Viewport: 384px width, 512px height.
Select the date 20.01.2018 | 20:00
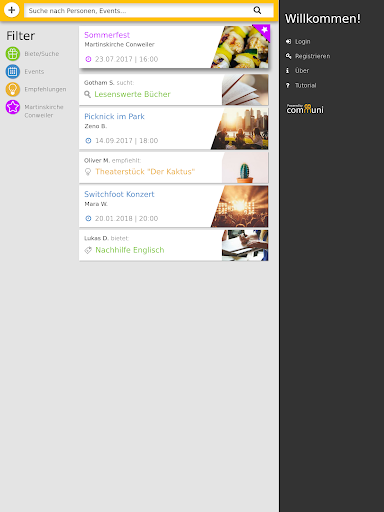click(127, 218)
